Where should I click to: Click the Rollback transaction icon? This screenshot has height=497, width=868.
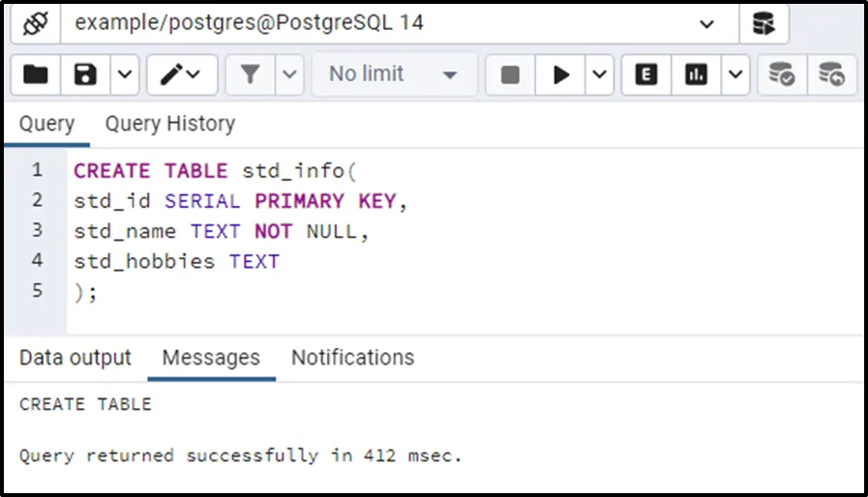tap(831, 74)
